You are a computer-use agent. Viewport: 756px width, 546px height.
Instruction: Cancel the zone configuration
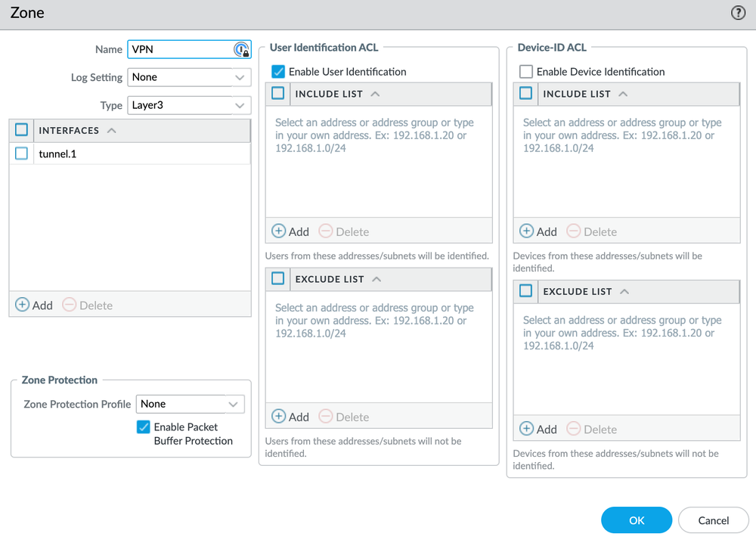(713, 520)
